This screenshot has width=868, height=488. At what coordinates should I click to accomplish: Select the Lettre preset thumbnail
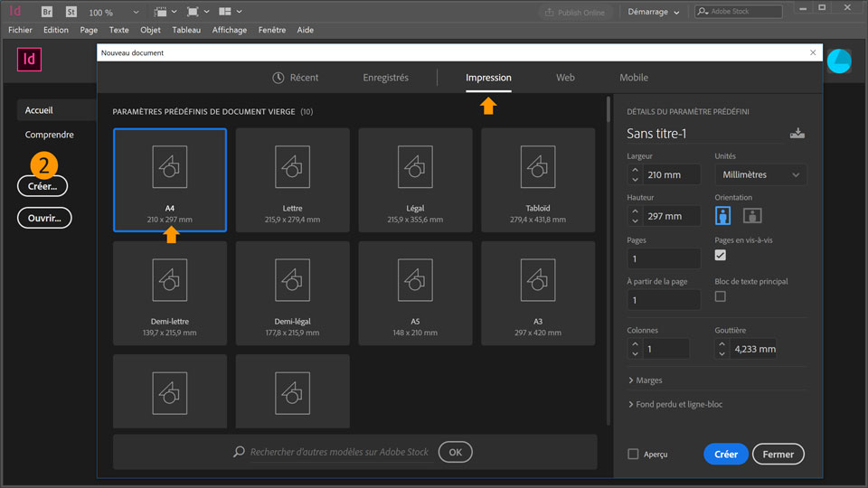[292, 180]
